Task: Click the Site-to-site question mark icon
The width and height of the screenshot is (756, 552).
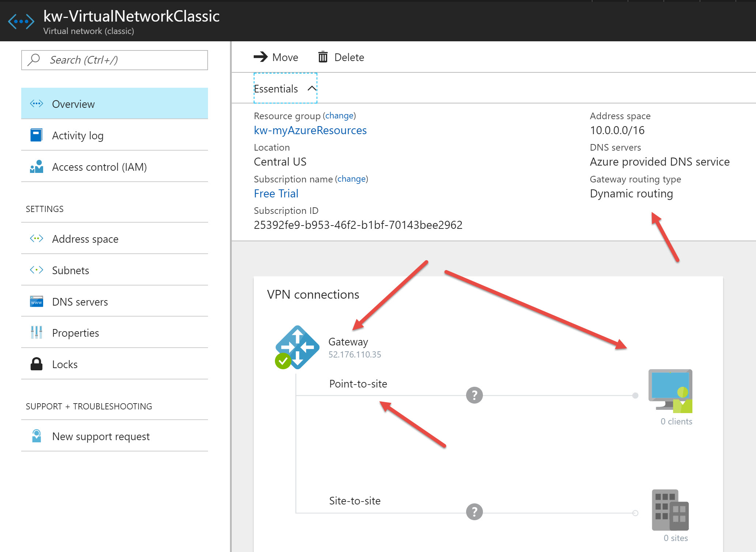Action: (x=474, y=512)
